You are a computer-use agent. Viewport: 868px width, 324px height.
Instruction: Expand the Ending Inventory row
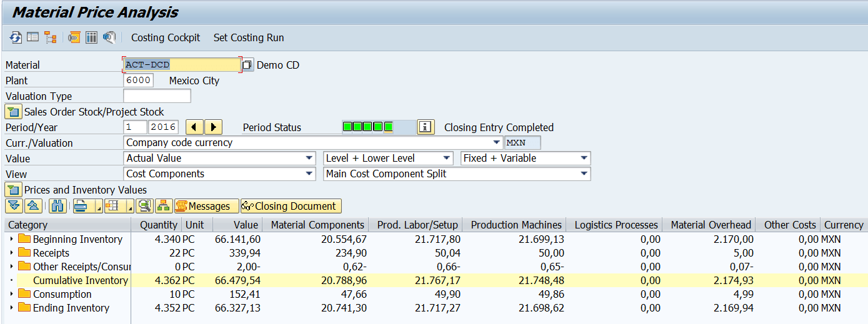point(11,308)
